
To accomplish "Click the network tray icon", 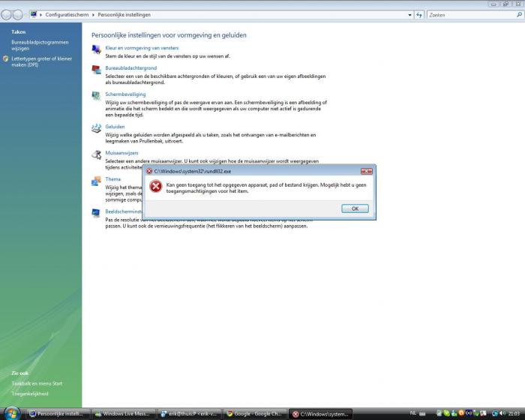I will tap(495, 414).
